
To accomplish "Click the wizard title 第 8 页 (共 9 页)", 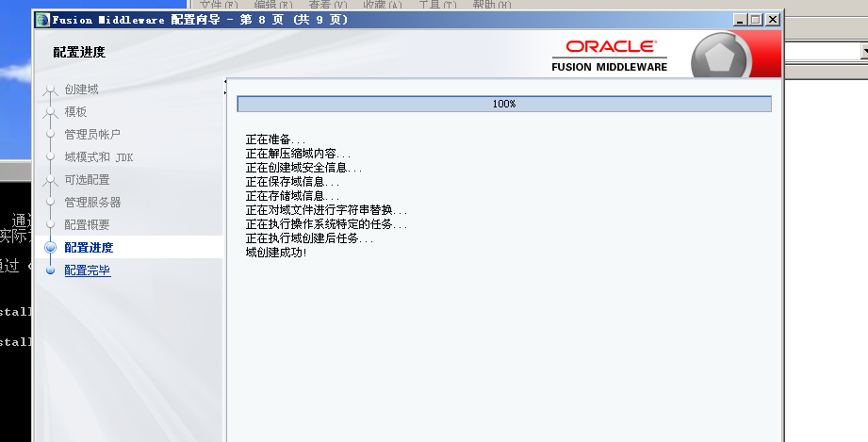I will click(x=294, y=20).
